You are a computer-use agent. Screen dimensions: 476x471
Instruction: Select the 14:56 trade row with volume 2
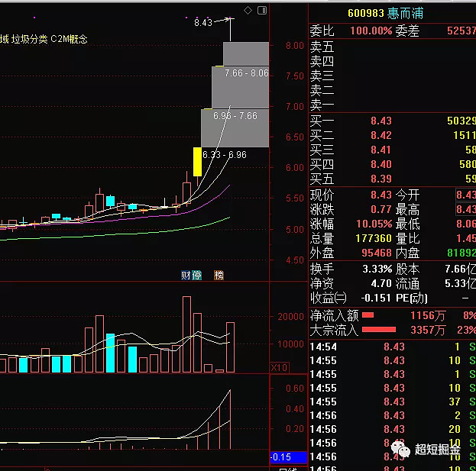392,415
